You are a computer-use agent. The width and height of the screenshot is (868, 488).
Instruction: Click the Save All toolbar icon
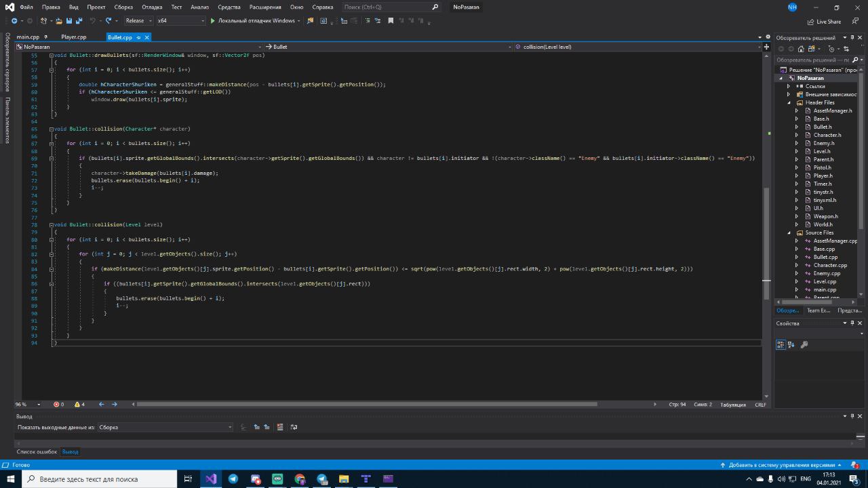tap(79, 21)
